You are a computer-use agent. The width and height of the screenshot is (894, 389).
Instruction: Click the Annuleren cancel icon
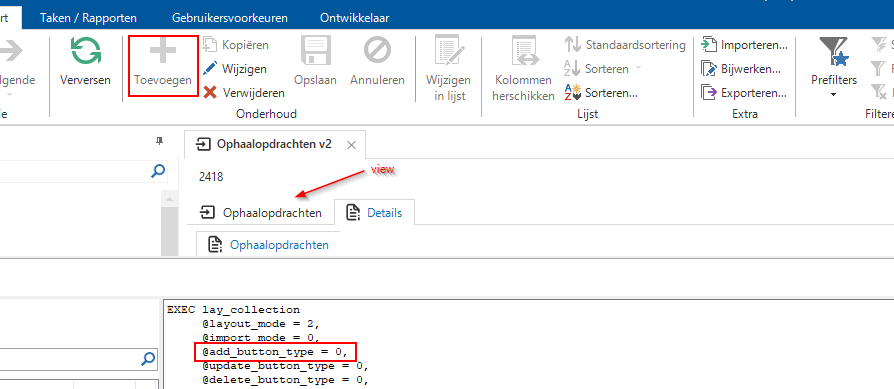377,51
